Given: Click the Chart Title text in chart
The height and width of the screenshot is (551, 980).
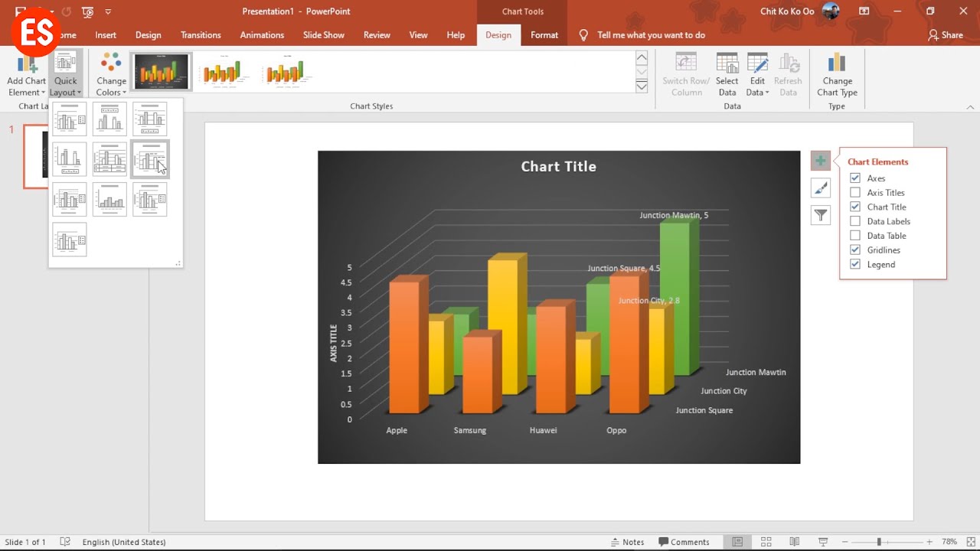Looking at the screenshot, I should 559,166.
